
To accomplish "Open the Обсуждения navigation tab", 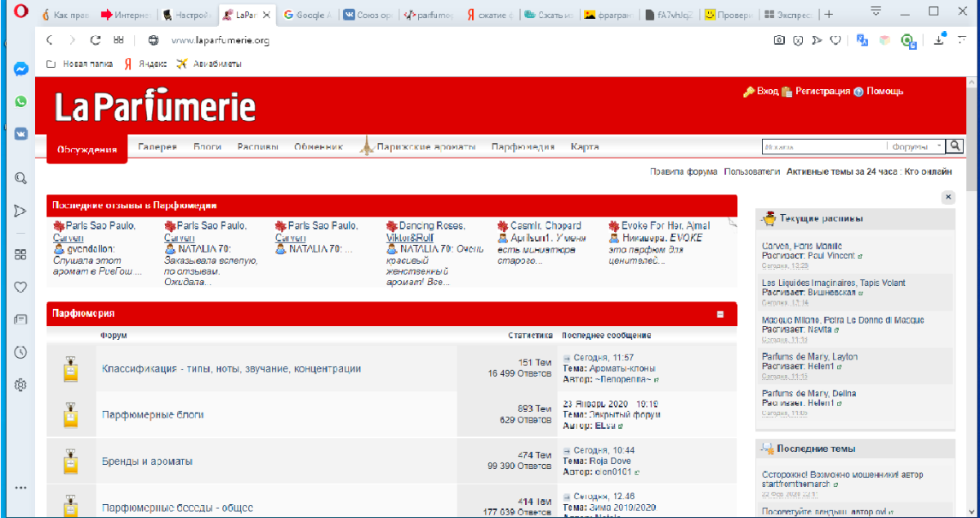I will pos(87,149).
